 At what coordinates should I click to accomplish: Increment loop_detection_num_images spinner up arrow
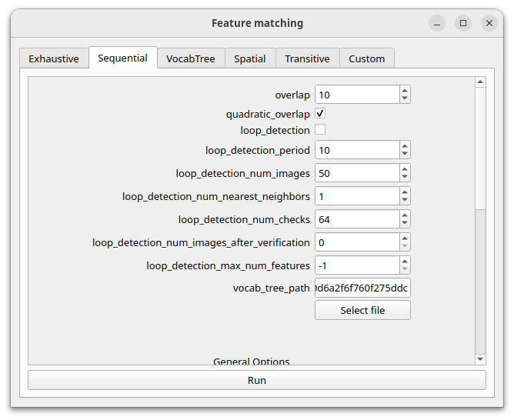pos(405,168)
